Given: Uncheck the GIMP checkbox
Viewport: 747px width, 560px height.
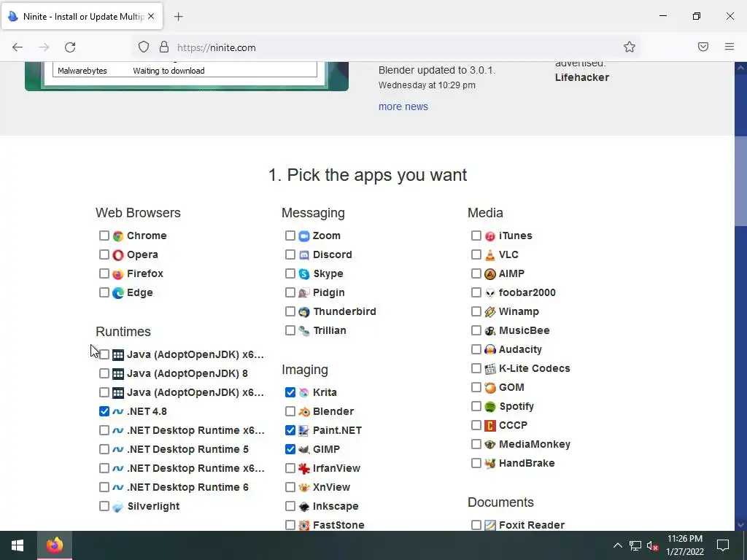Looking at the screenshot, I should tap(290, 449).
